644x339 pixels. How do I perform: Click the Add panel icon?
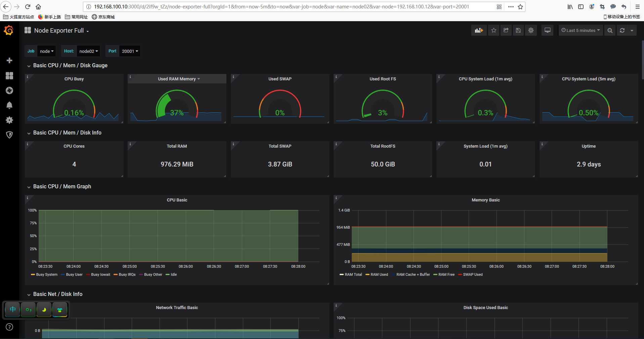pos(479,30)
